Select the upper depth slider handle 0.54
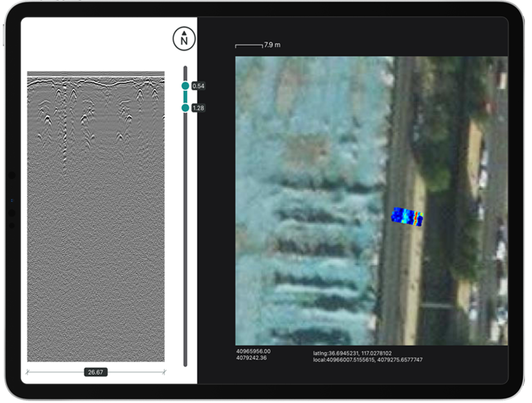This screenshot has width=532, height=403. click(185, 86)
